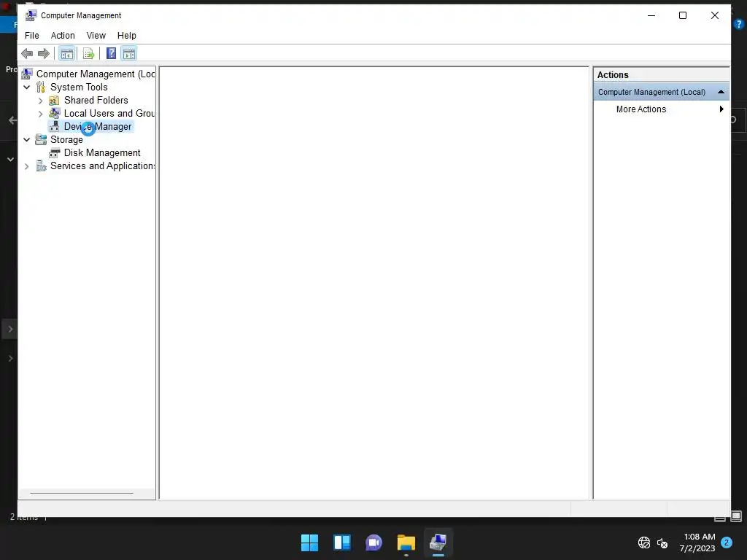Click the Shared Folders icon
This screenshot has height=560, width=747.
tap(54, 101)
